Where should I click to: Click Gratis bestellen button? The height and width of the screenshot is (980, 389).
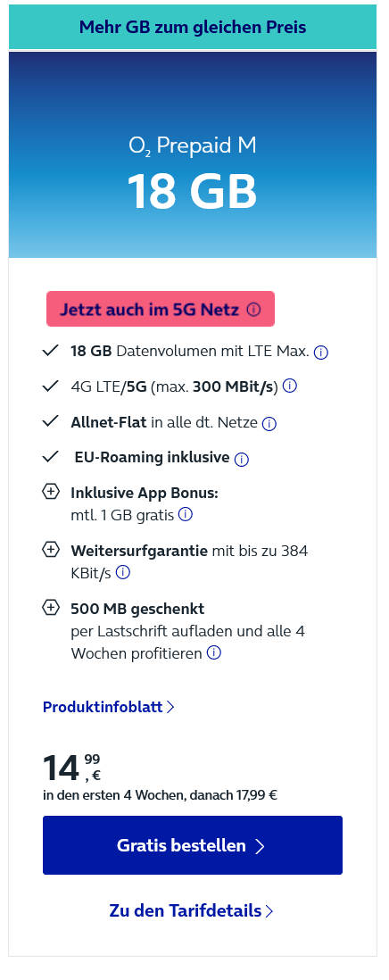pyautogui.click(x=193, y=845)
